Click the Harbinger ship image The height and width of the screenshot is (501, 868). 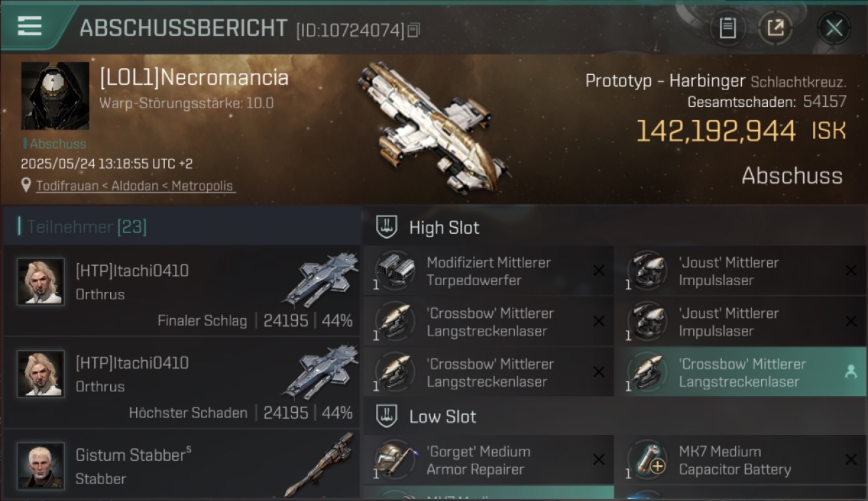(x=433, y=127)
